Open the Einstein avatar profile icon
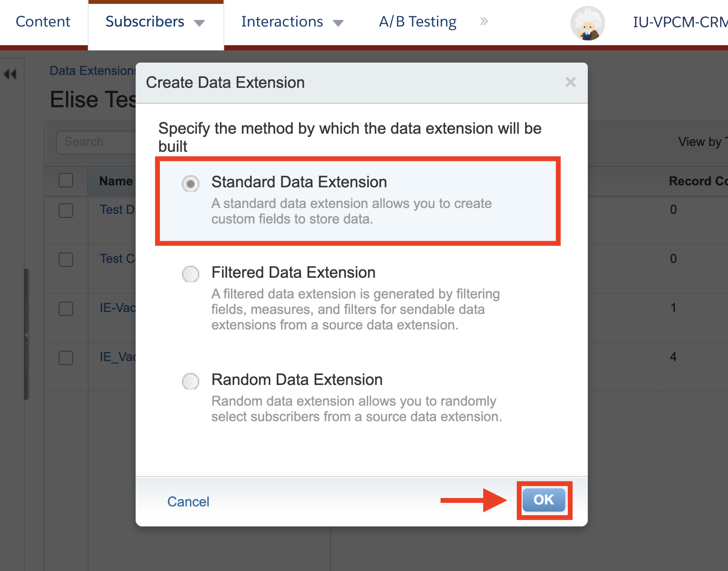Image resolution: width=728 pixels, height=571 pixels. 587,23
